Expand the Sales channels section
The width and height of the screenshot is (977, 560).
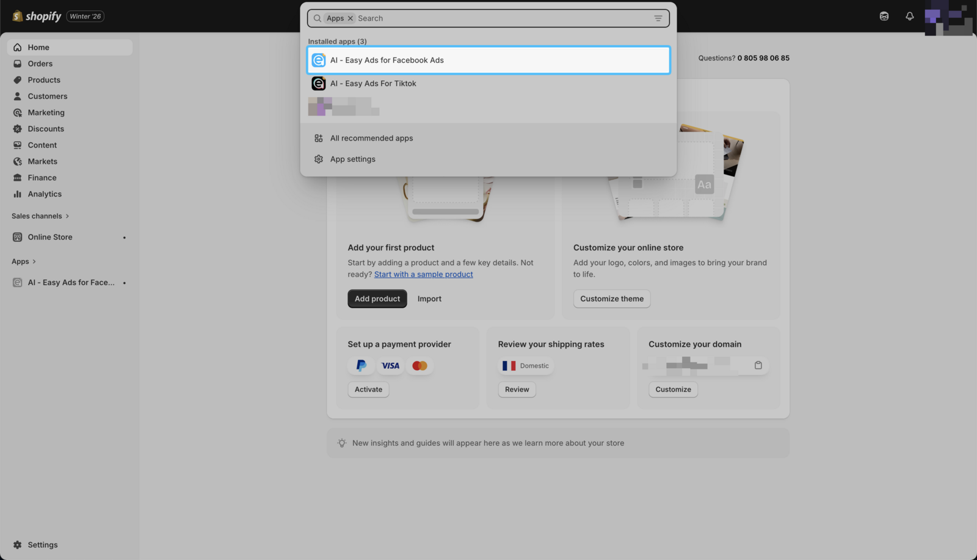[x=40, y=216]
